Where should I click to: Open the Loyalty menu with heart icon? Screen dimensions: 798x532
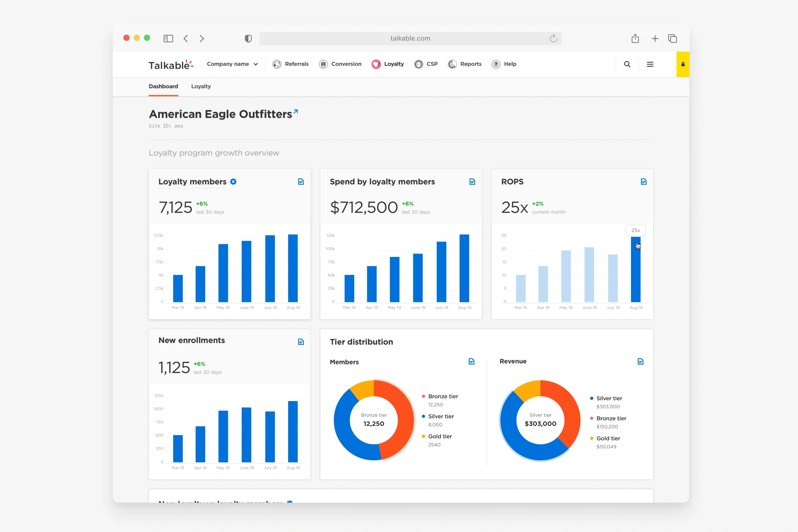click(388, 64)
